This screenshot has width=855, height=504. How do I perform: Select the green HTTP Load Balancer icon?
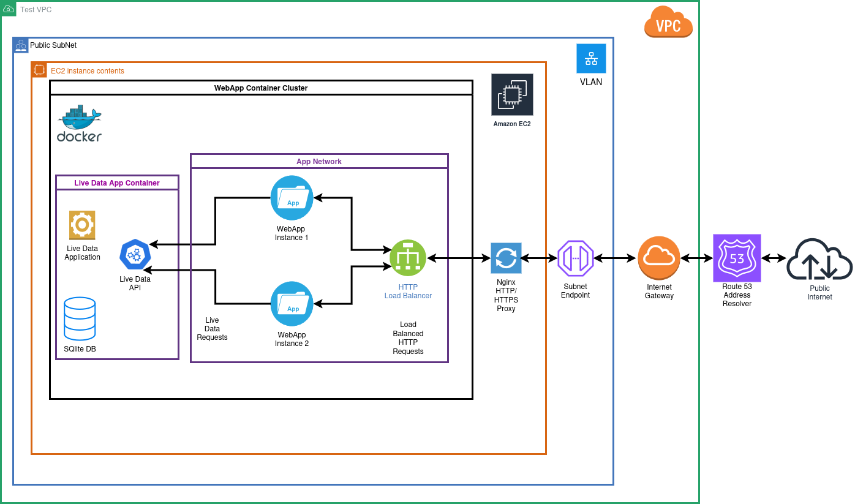[x=408, y=258]
